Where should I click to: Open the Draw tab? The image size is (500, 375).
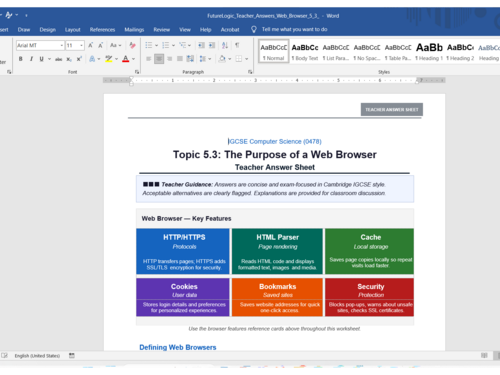[x=24, y=30]
